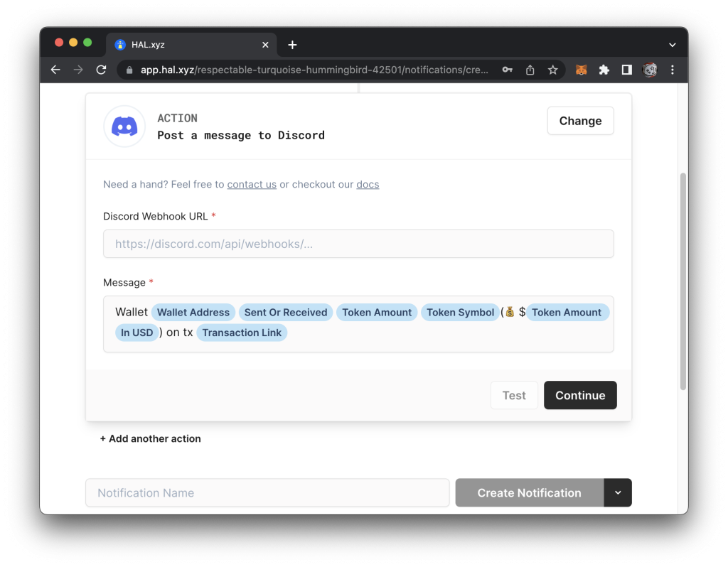Click the 'Post a message to Discord' title
728x567 pixels.
241,135
